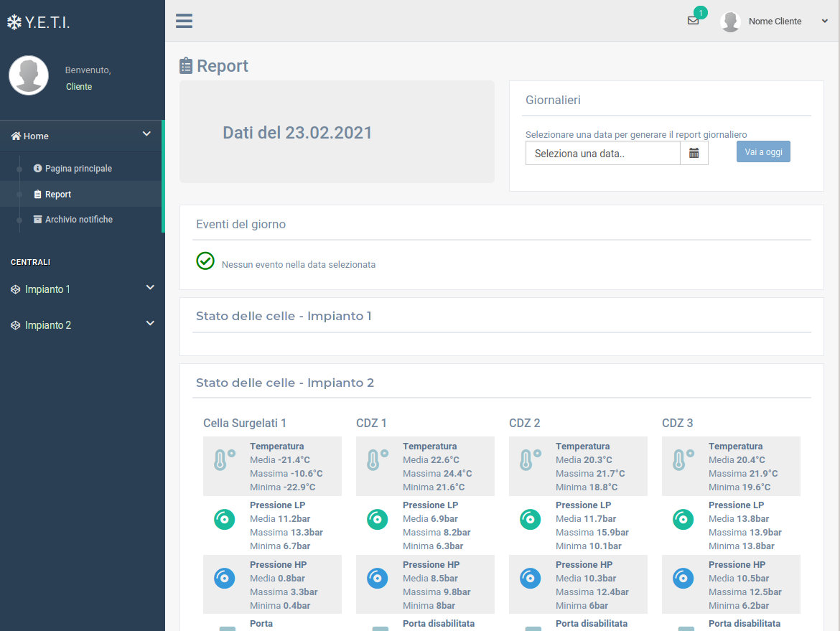This screenshot has width=840, height=631.
Task: Click CDZ 1 Pressione LP green gauge icon
Action: 377,519
